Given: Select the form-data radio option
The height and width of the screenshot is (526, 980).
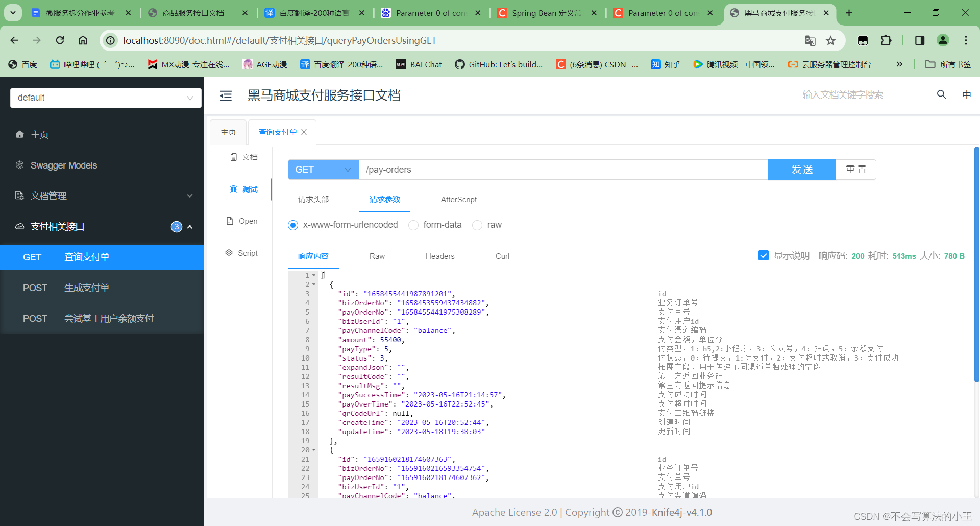Looking at the screenshot, I should click(413, 225).
